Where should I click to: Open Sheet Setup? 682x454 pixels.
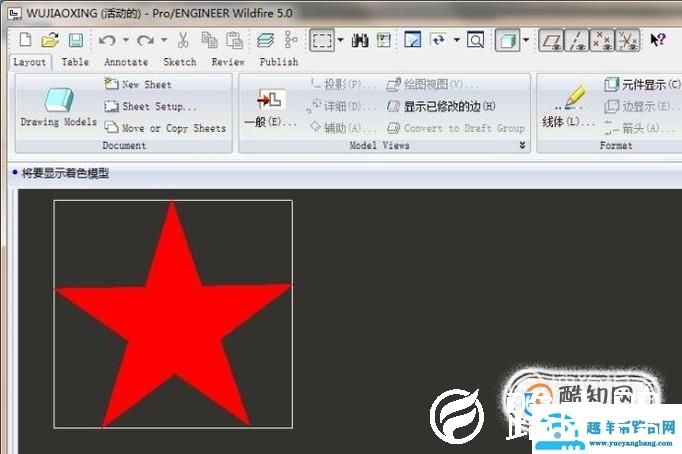[x=150, y=106]
